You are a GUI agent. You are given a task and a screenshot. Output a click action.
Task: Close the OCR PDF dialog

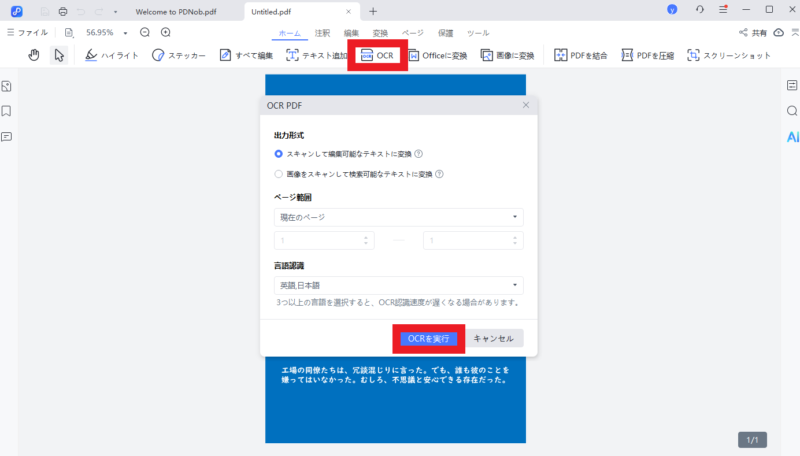[526, 105]
